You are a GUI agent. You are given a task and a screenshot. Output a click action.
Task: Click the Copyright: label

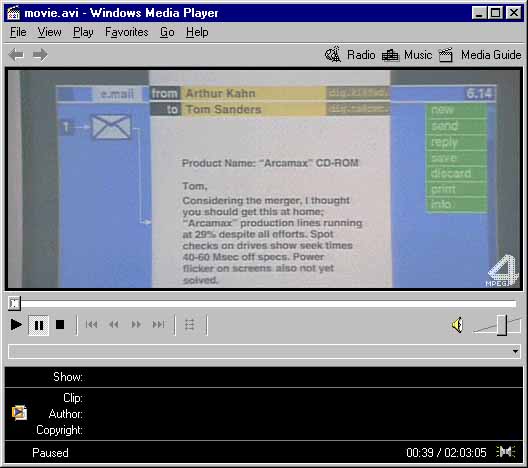point(59,430)
